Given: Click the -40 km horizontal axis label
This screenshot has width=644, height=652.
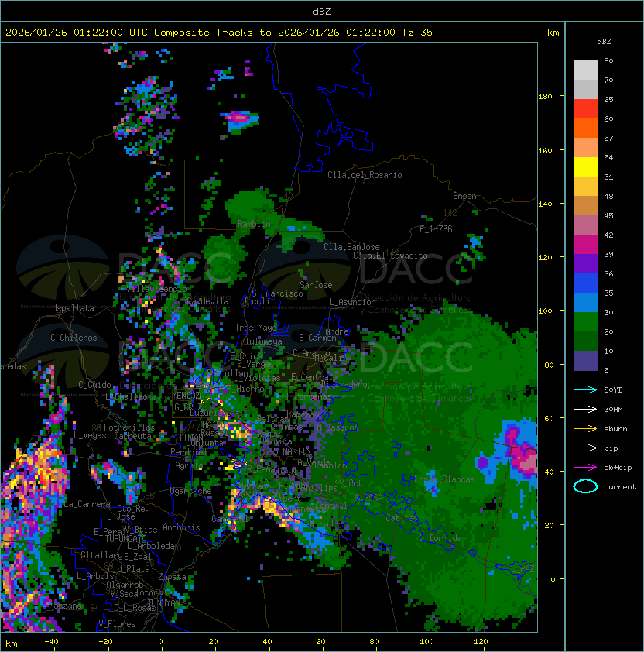Looking at the screenshot, I should pos(51,641).
